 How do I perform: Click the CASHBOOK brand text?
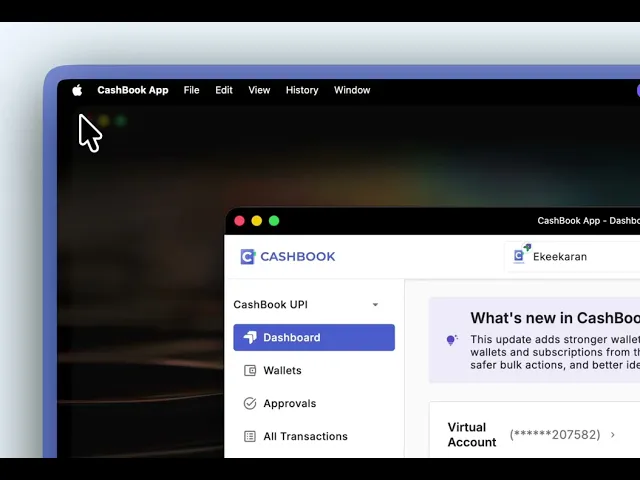pos(298,257)
